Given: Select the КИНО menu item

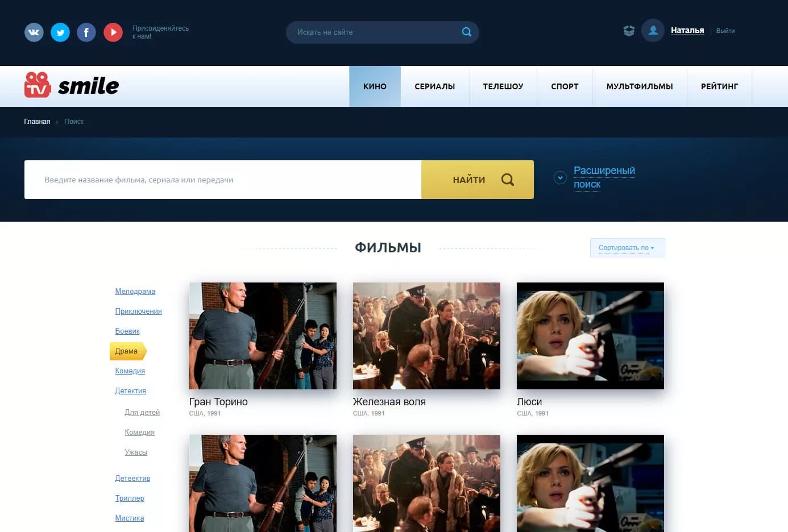Looking at the screenshot, I should (x=375, y=86).
